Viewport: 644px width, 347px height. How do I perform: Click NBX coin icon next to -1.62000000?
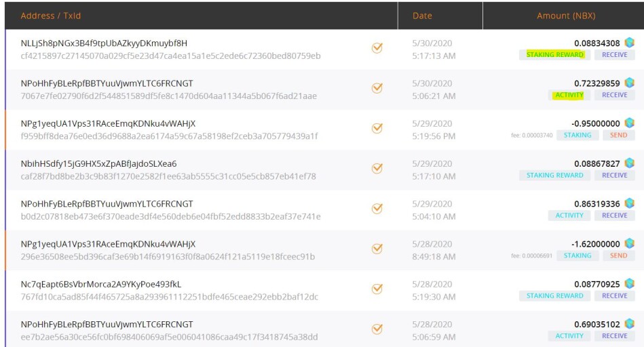(629, 243)
